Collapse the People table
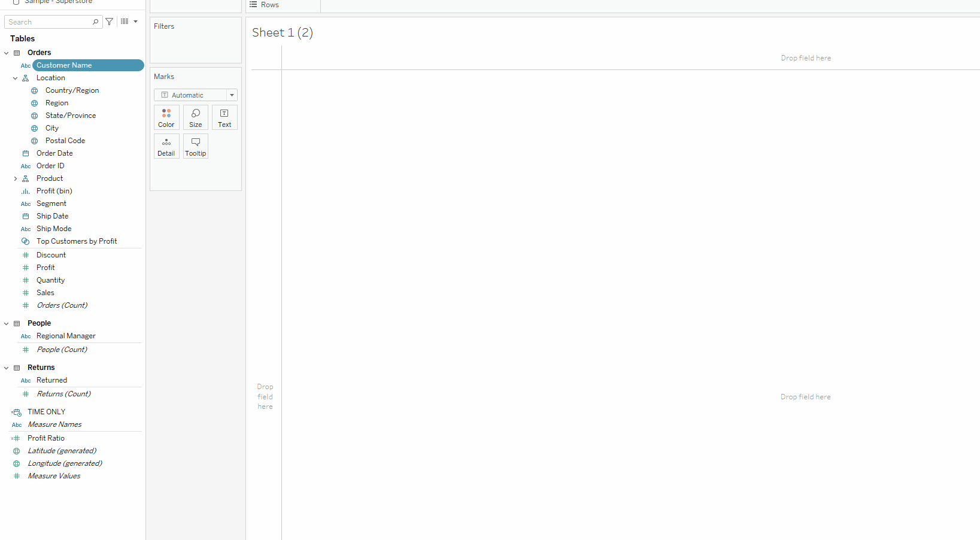Viewport: 980px width, 540px height. [7, 323]
